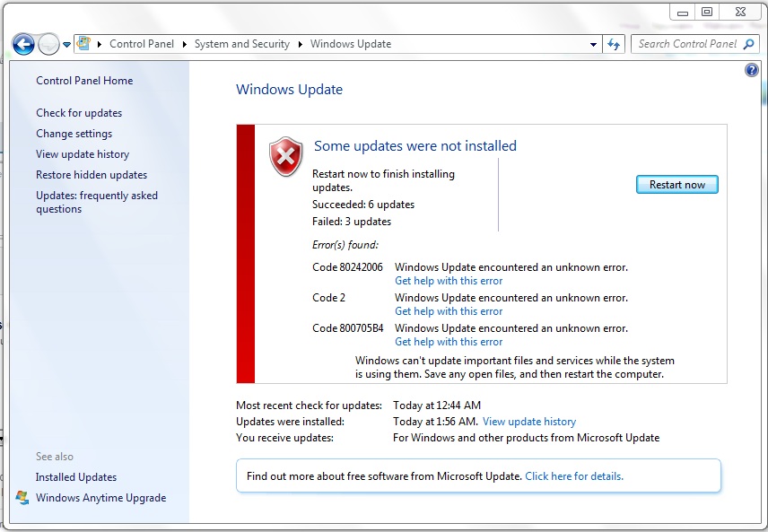Expand the arrow after System and Security
The height and width of the screenshot is (532, 768).
pyautogui.click(x=300, y=45)
